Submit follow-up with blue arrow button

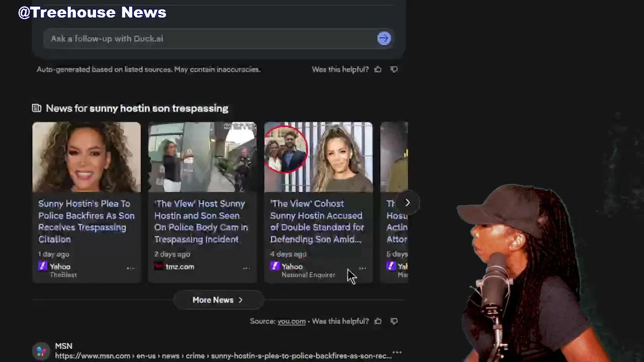384,39
